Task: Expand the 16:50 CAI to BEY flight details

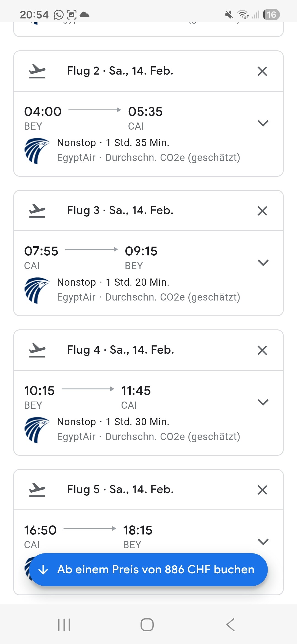Action: 263,542
